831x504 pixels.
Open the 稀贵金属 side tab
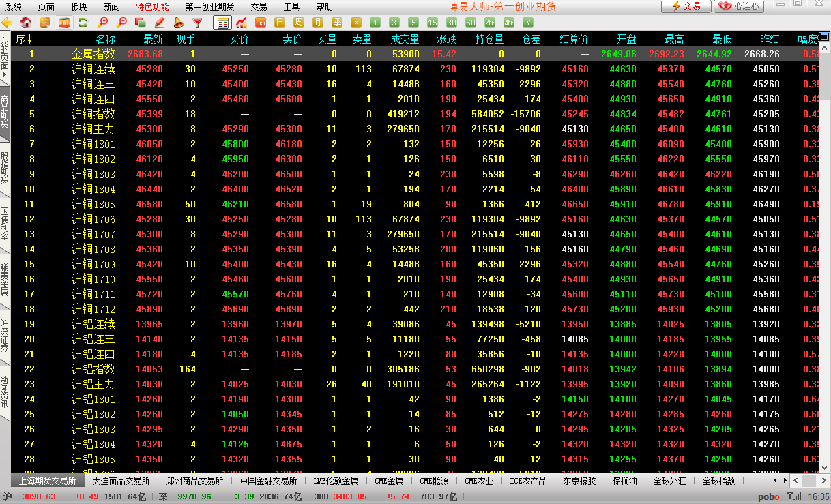coord(5,280)
